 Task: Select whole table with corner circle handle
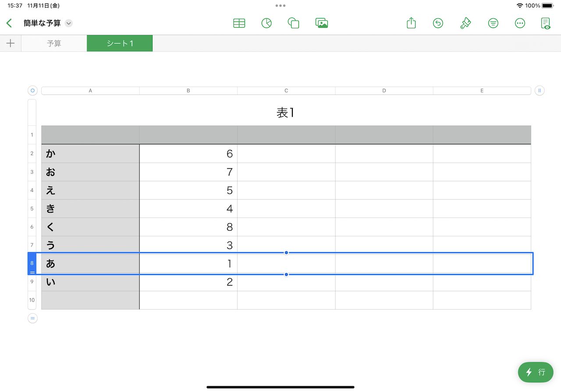32,91
